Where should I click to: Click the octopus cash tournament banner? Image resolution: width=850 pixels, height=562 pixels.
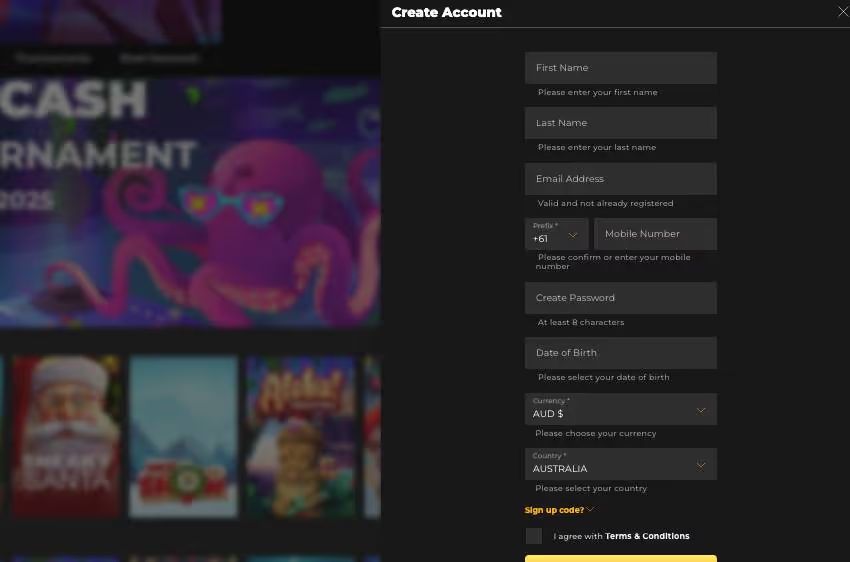pyautogui.click(x=190, y=202)
